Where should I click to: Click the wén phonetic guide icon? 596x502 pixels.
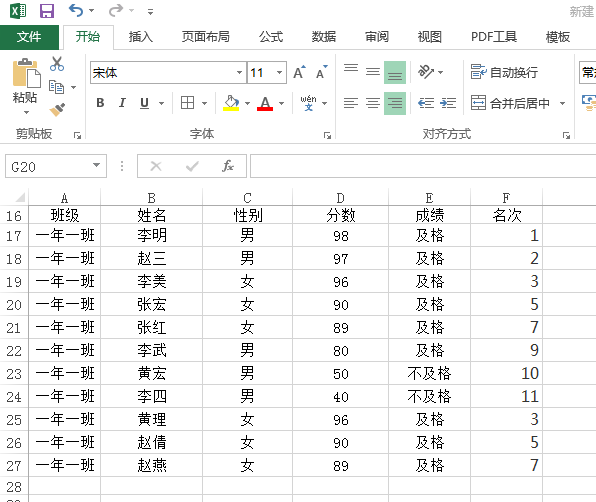tap(308, 103)
